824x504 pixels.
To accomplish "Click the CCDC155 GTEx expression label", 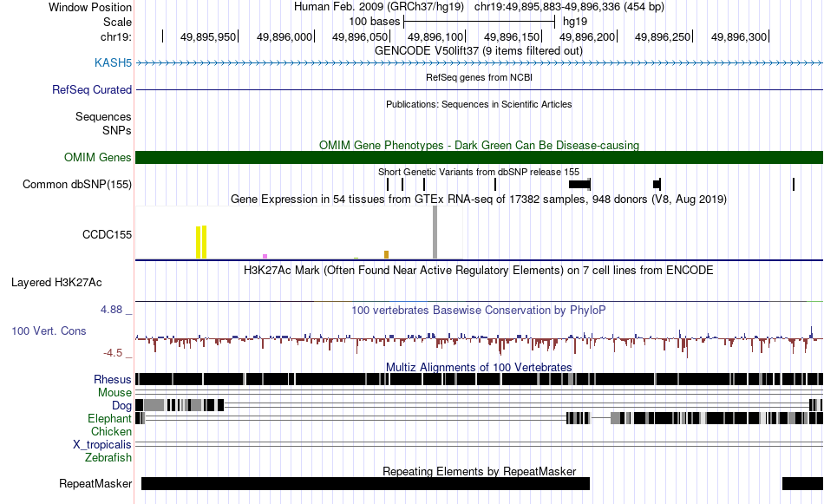I will [107, 234].
